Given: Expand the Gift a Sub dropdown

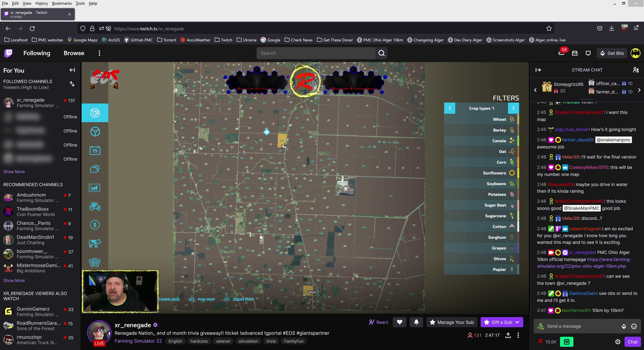Looking at the screenshot, I should coord(517,322).
